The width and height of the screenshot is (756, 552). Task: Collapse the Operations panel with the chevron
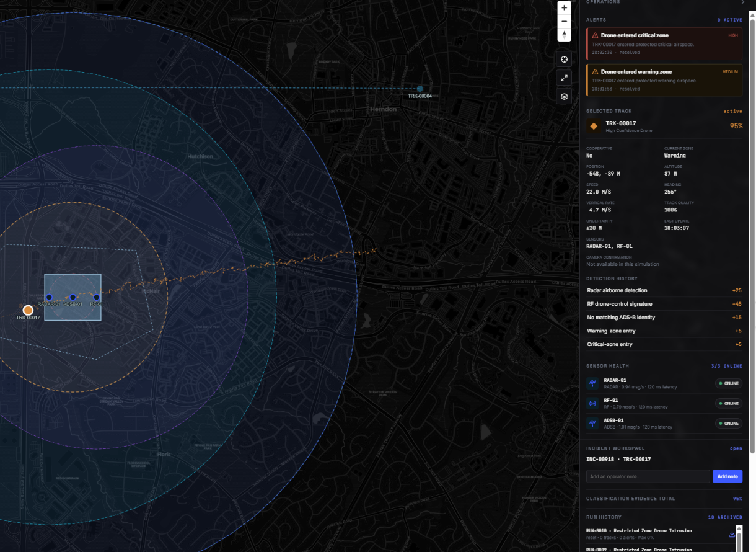[743, 2]
